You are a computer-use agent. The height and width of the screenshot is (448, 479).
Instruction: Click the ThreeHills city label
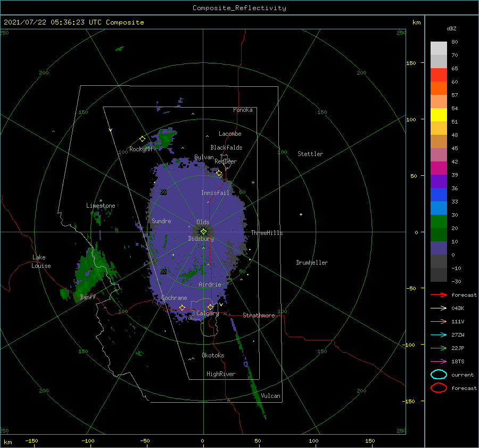[x=267, y=233]
